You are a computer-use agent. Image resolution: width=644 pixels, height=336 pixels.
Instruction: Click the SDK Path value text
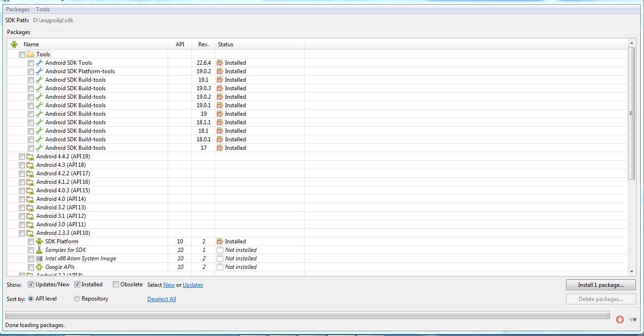pos(53,20)
